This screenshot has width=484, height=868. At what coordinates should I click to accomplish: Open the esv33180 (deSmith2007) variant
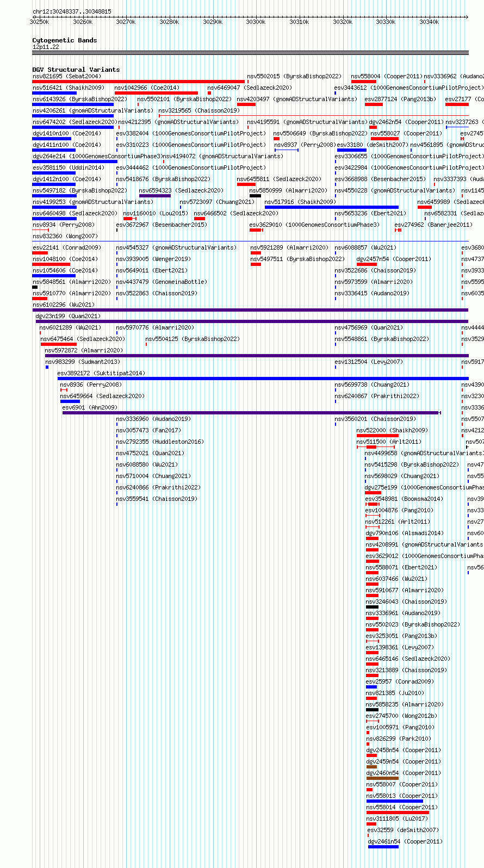(x=373, y=145)
